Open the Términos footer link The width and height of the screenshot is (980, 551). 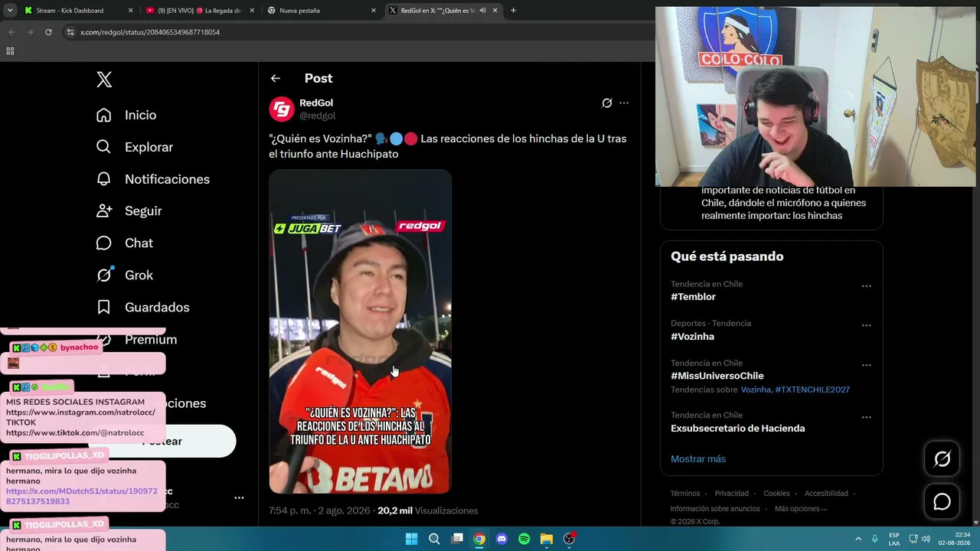(685, 494)
